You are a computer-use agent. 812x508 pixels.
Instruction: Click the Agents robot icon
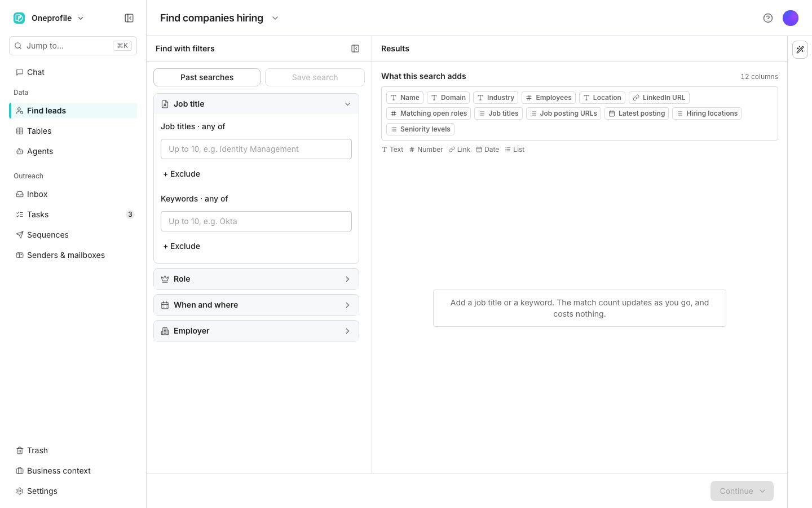click(x=20, y=151)
